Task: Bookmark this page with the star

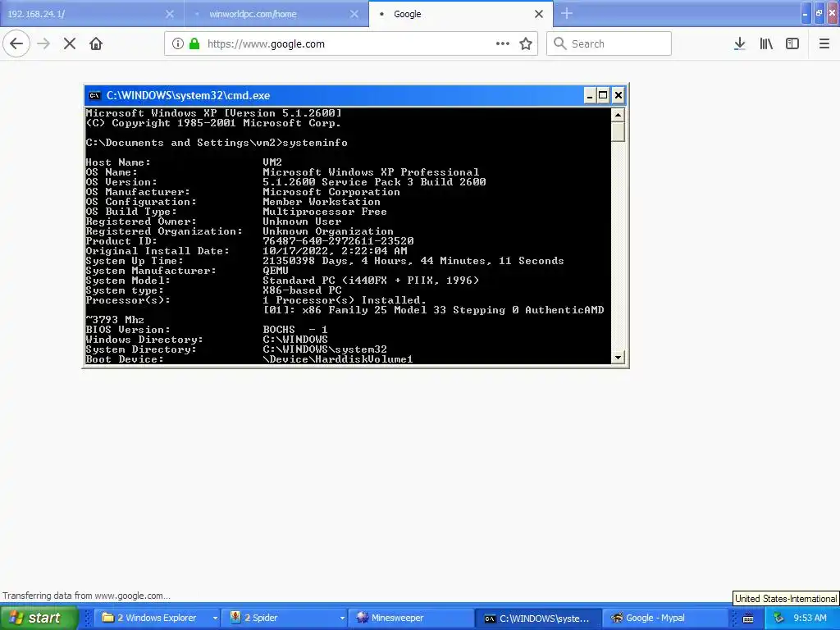Action: [x=526, y=43]
